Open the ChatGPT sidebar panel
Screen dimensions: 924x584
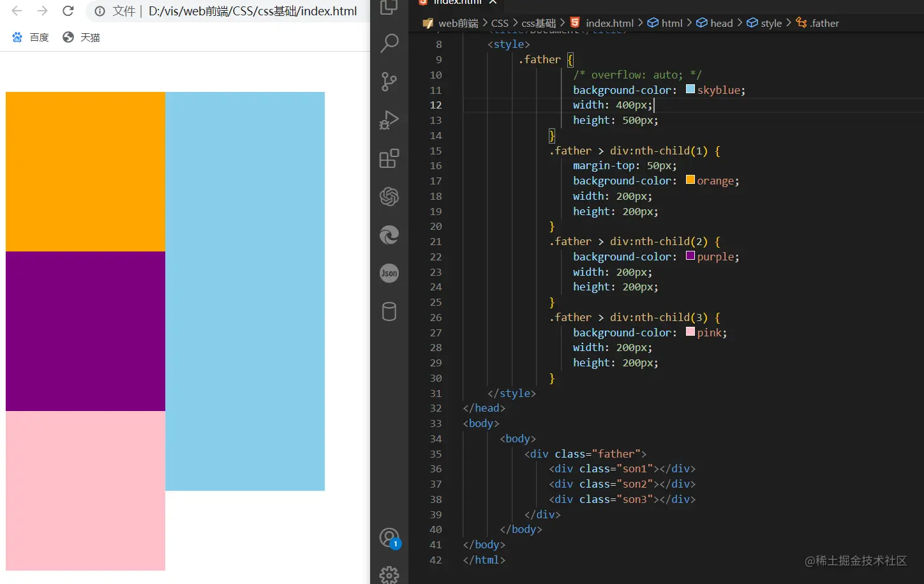coord(389,197)
